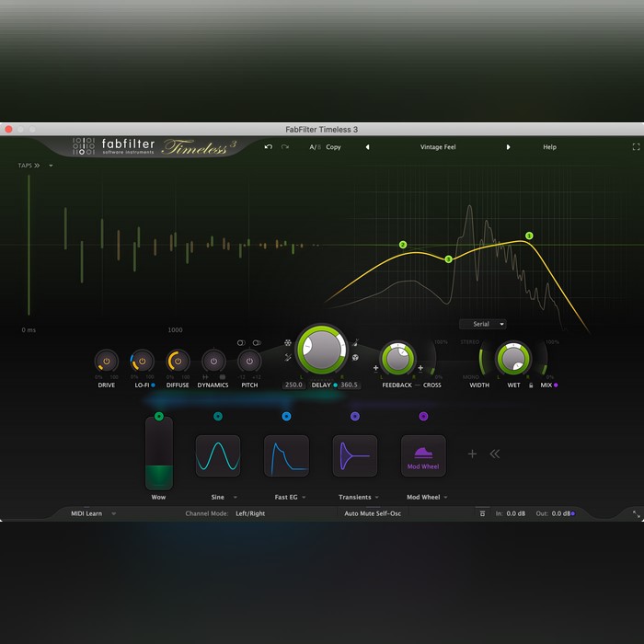Screen dimensions: 644x644
Task: Click the undo arrow icon
Action: pos(268,147)
